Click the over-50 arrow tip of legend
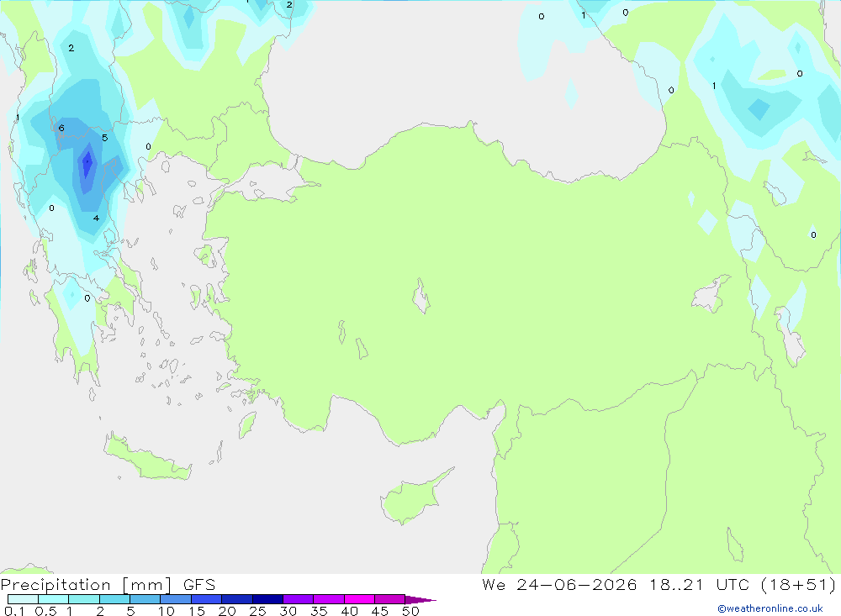This screenshot has width=841, height=616. pos(420,599)
